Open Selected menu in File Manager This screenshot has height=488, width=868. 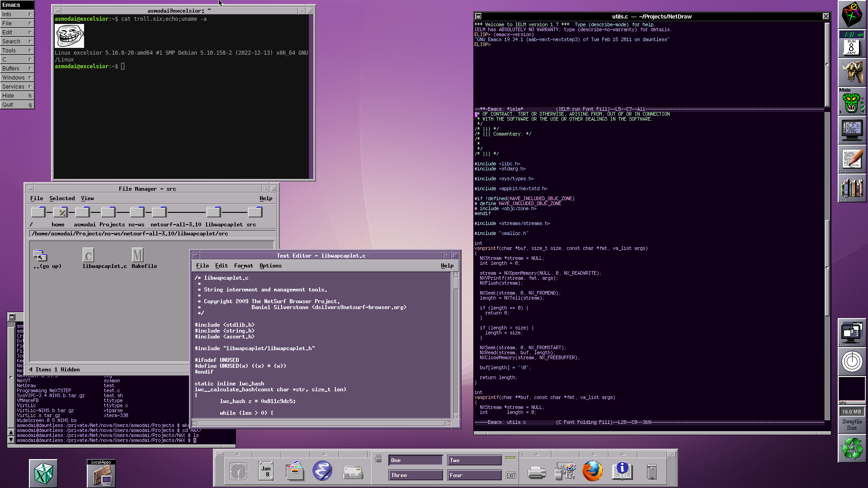click(x=62, y=198)
